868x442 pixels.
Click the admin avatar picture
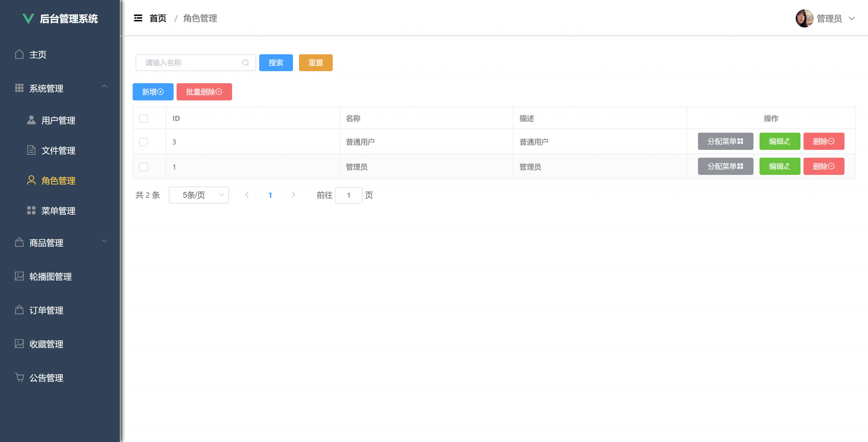coord(804,18)
